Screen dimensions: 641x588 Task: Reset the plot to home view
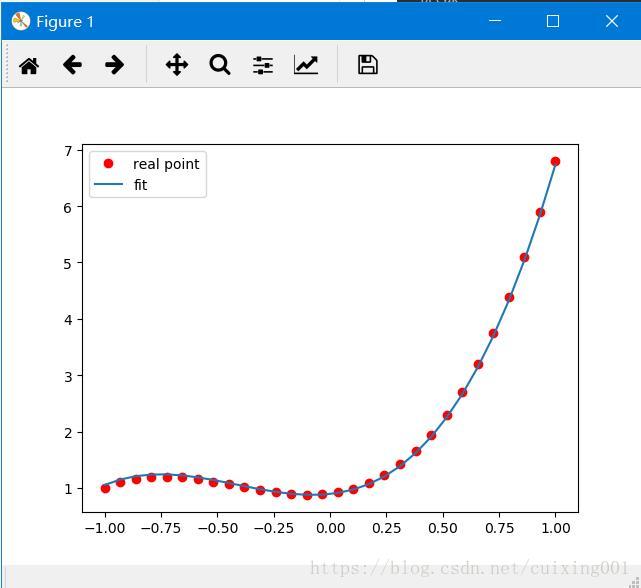point(29,65)
